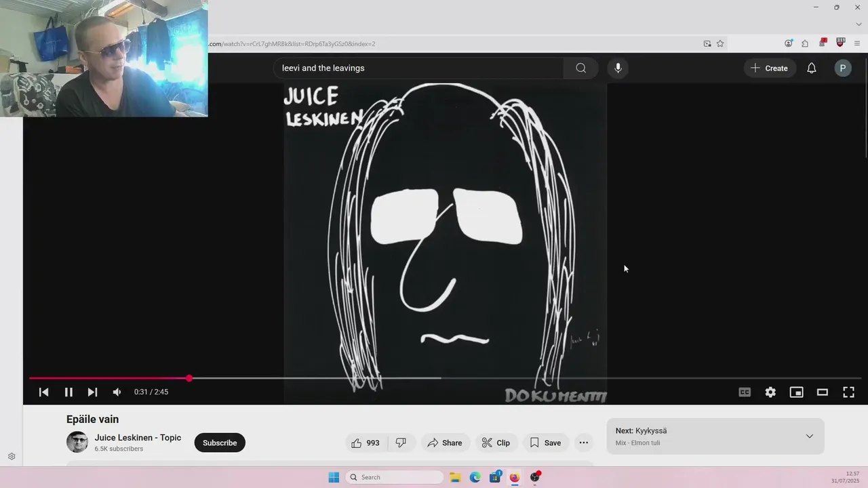Image resolution: width=868 pixels, height=488 pixels.
Task: Subscribe to Juice Leskinen - Topic
Action: tap(220, 443)
